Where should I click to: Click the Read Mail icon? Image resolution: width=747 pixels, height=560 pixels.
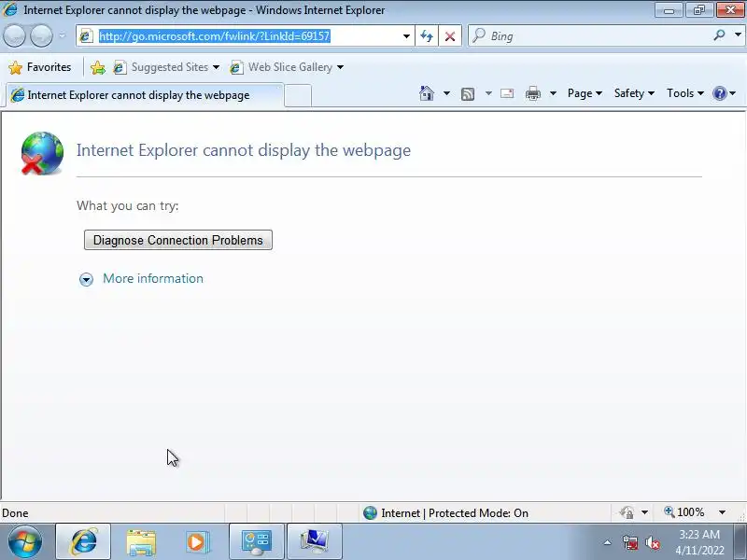pyautogui.click(x=507, y=93)
